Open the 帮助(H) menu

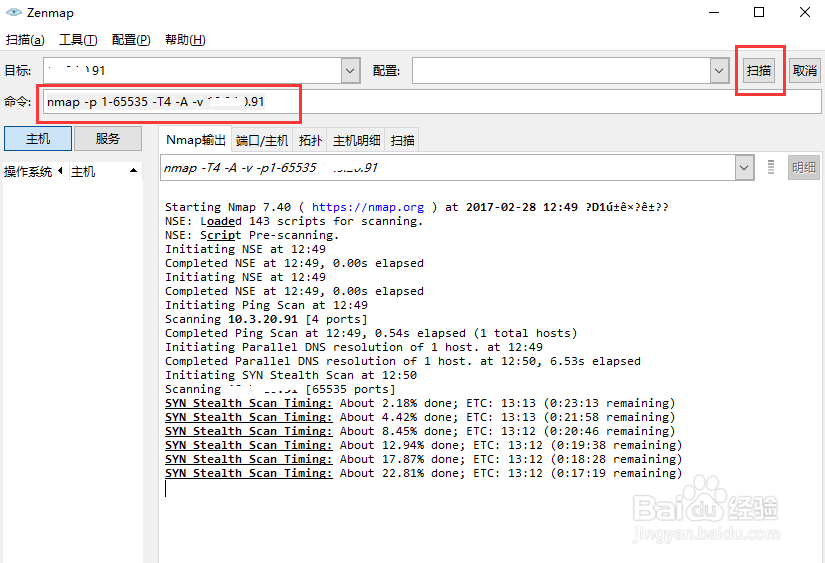[x=185, y=39]
